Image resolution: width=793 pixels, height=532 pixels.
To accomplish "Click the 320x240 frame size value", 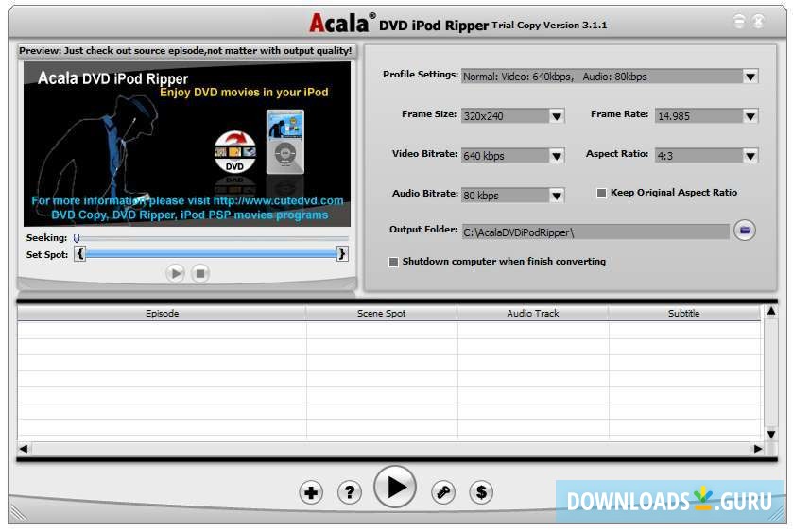I will pos(484,116).
